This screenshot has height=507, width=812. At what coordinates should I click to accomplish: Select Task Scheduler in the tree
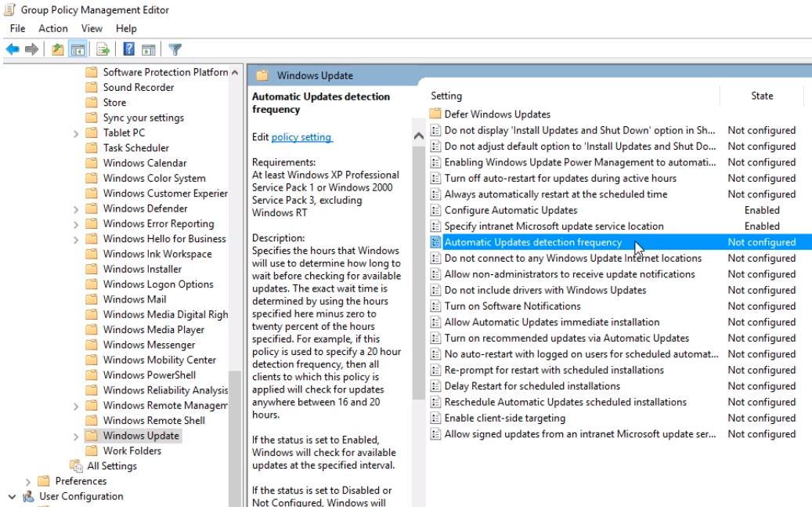(135, 148)
